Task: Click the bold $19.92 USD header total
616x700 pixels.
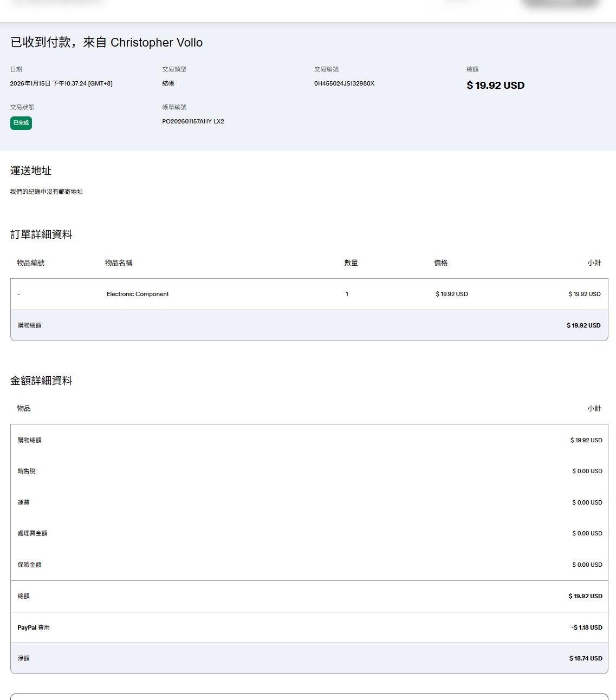Action: [495, 86]
